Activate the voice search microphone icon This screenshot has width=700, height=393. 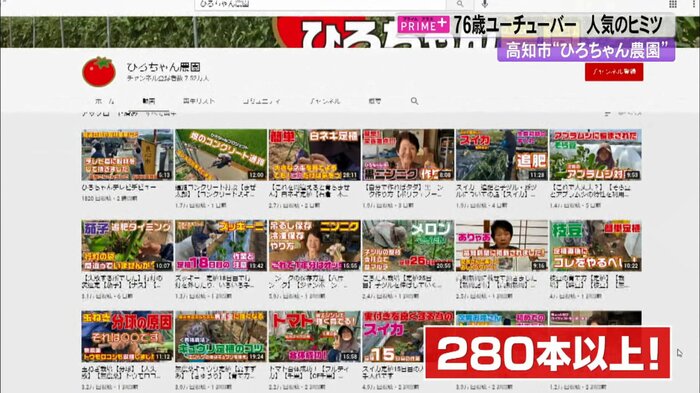pos(485,4)
